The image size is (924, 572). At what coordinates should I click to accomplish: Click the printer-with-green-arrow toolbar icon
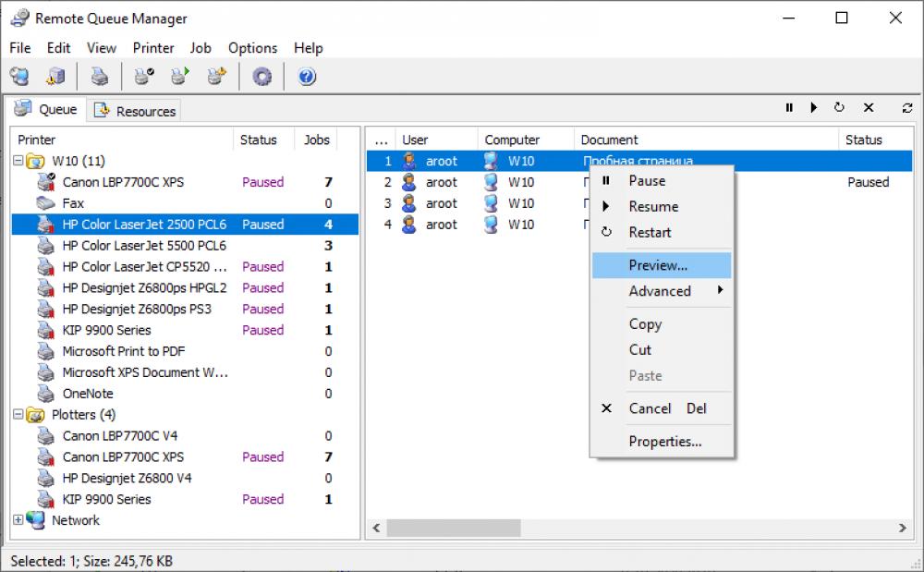point(180,77)
